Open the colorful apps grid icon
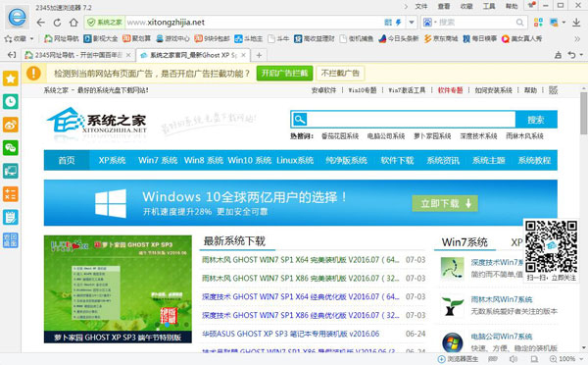588x365 pixels. [x=538, y=23]
